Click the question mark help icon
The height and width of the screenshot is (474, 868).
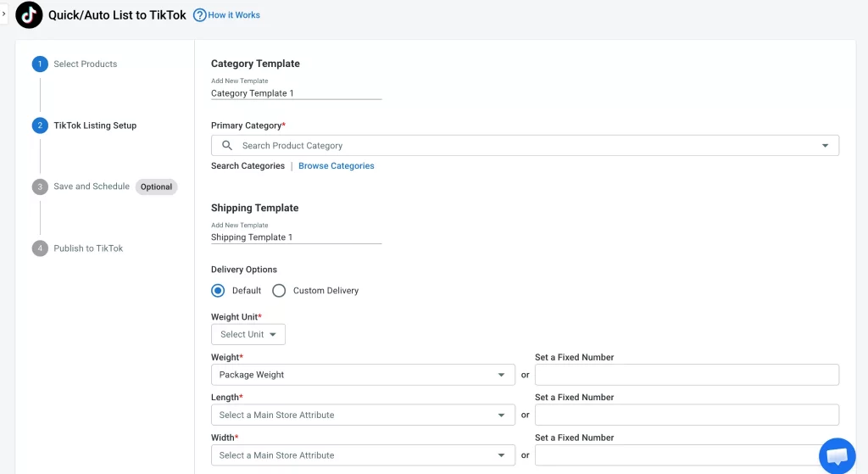click(199, 15)
